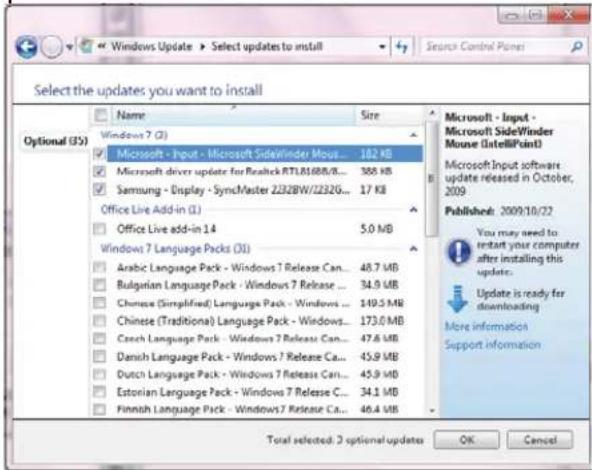Click the Select updates to install breadcrumb
592x470 pixels.
[x=267, y=46]
